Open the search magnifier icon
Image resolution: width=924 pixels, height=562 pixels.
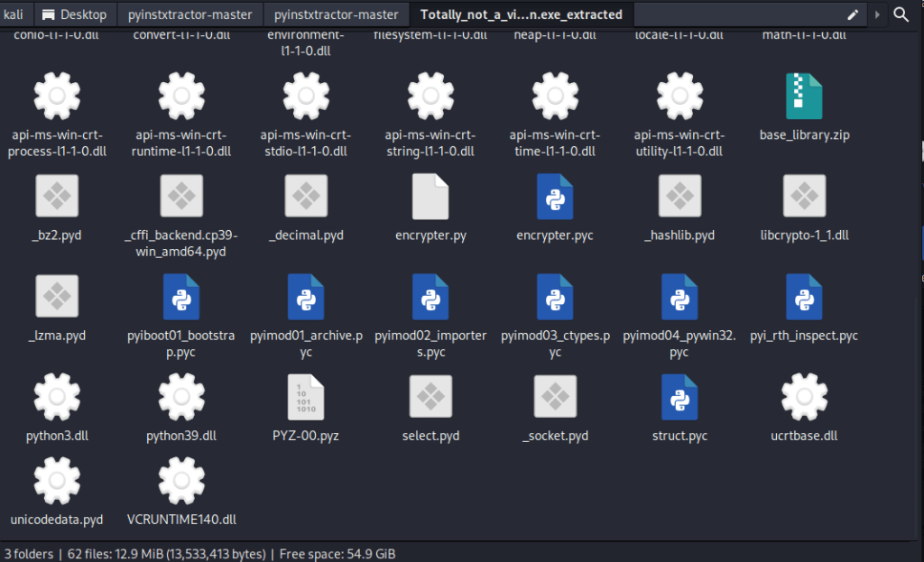coord(901,14)
